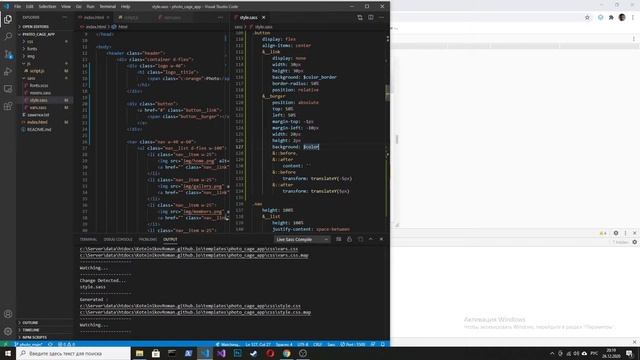Open the Chrome profile avatar
The width and height of the screenshot is (640, 360).
(x=622, y=17)
